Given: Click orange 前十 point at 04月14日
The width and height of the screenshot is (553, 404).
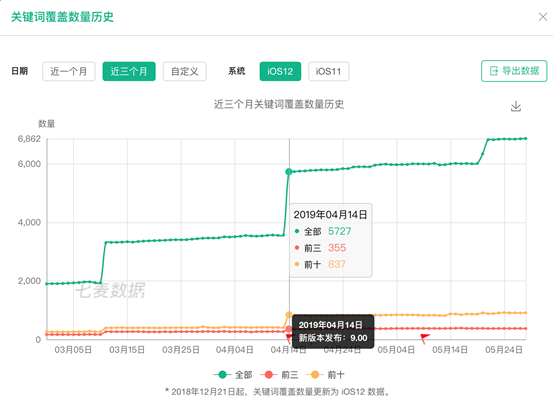Looking at the screenshot, I should [289, 314].
